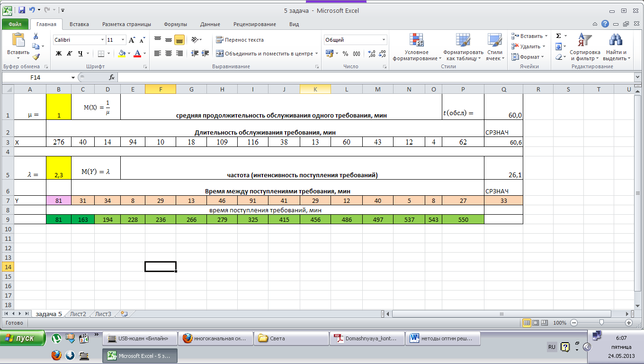Select cell B3 containing 276

[x=59, y=142]
